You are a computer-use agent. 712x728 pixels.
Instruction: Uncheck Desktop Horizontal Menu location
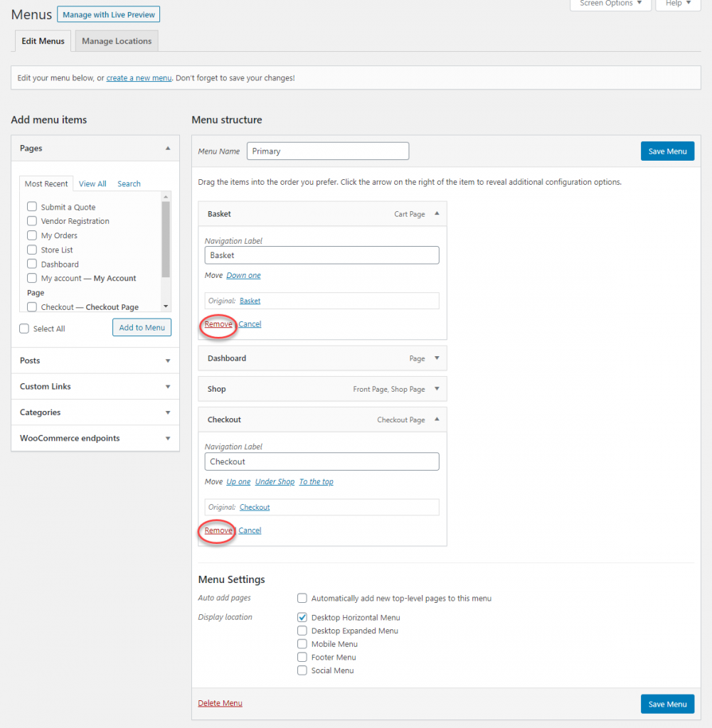pos(302,618)
